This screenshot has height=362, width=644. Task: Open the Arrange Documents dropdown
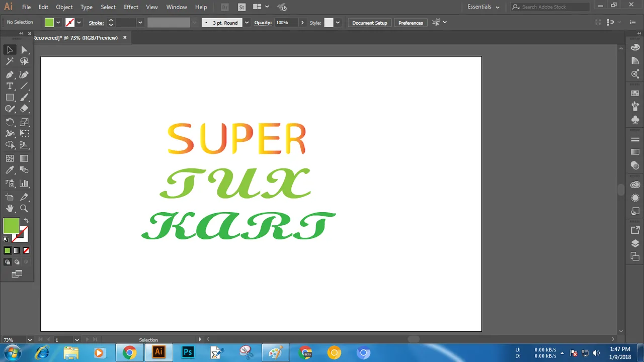tap(261, 7)
